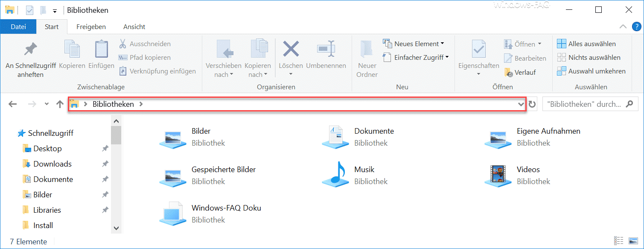
Task: Select the Gespeicherte Bilder library
Action: pyautogui.click(x=207, y=176)
